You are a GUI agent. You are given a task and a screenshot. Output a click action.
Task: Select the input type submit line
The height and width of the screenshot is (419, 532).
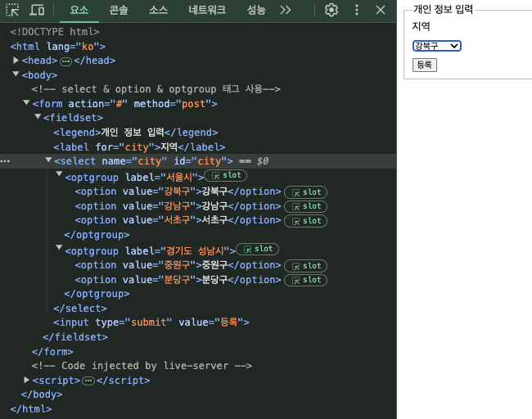click(x=151, y=322)
